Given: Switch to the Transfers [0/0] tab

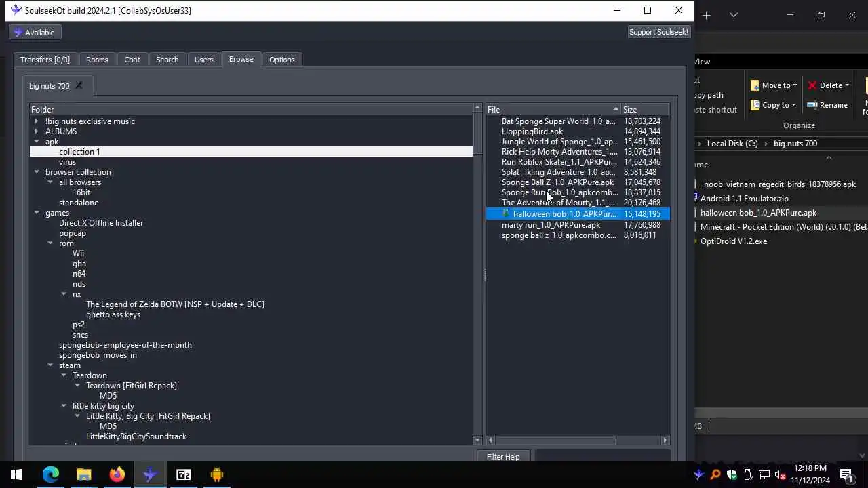Looking at the screenshot, I should [x=45, y=60].
